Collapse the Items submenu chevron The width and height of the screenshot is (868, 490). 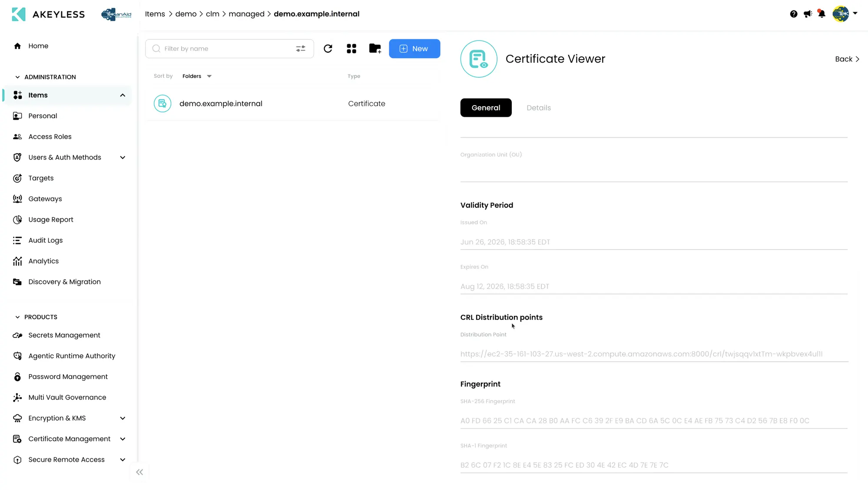(123, 95)
